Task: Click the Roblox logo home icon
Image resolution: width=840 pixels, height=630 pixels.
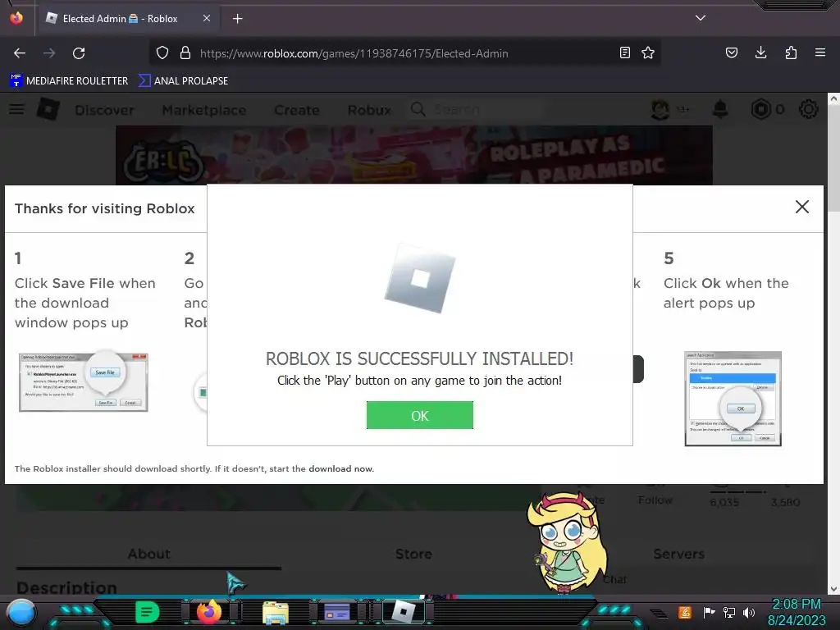Action: (48, 109)
